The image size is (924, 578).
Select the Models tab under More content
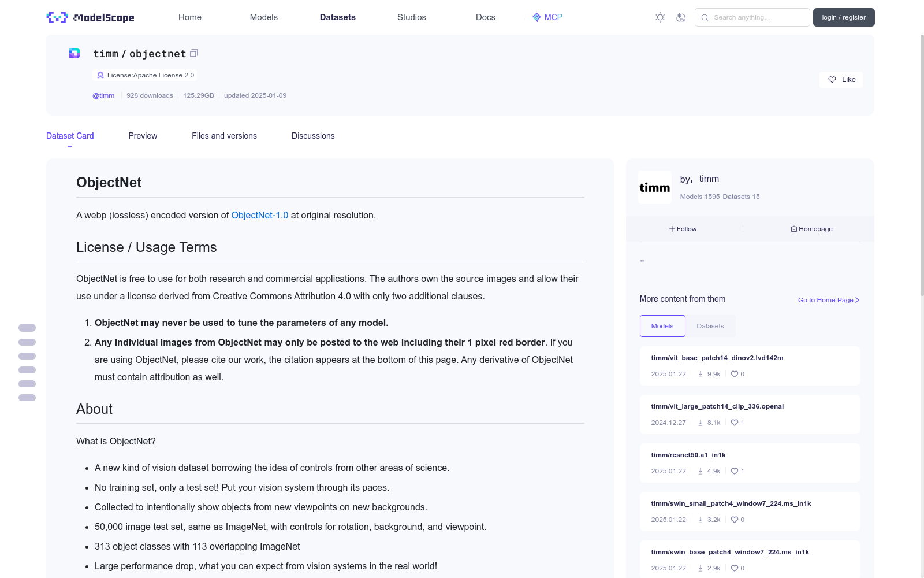tap(662, 326)
